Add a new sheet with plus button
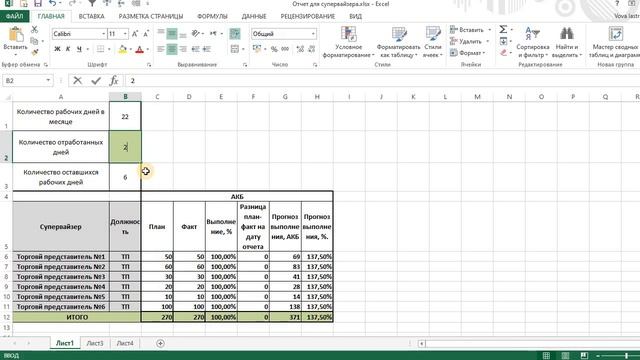The height and width of the screenshot is (360, 640). (160, 343)
